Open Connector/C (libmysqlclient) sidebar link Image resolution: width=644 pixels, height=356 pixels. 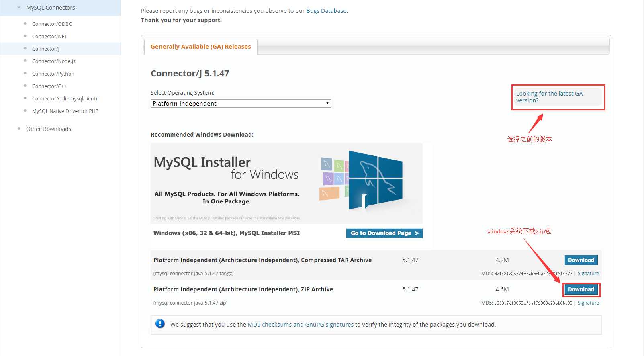click(64, 98)
